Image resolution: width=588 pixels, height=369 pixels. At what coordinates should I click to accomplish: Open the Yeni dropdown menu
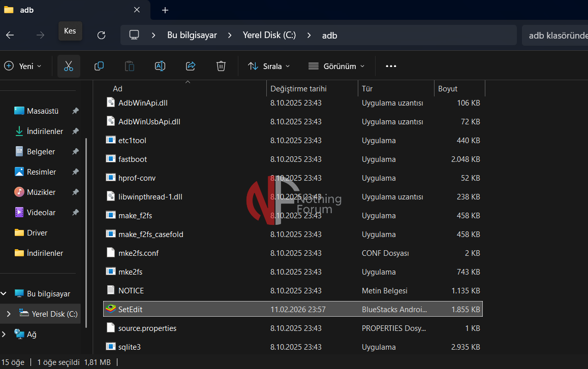coord(23,66)
